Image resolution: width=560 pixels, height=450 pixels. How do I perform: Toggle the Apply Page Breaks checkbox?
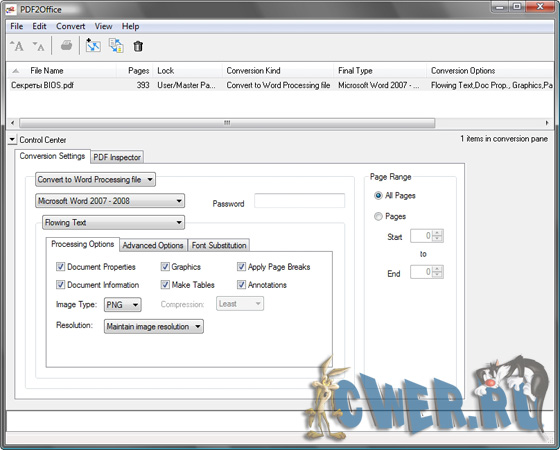click(241, 267)
